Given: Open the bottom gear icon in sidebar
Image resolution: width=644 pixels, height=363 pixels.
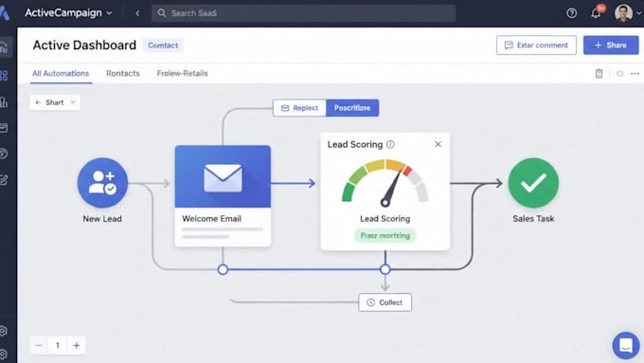Looking at the screenshot, I should 3,354.
